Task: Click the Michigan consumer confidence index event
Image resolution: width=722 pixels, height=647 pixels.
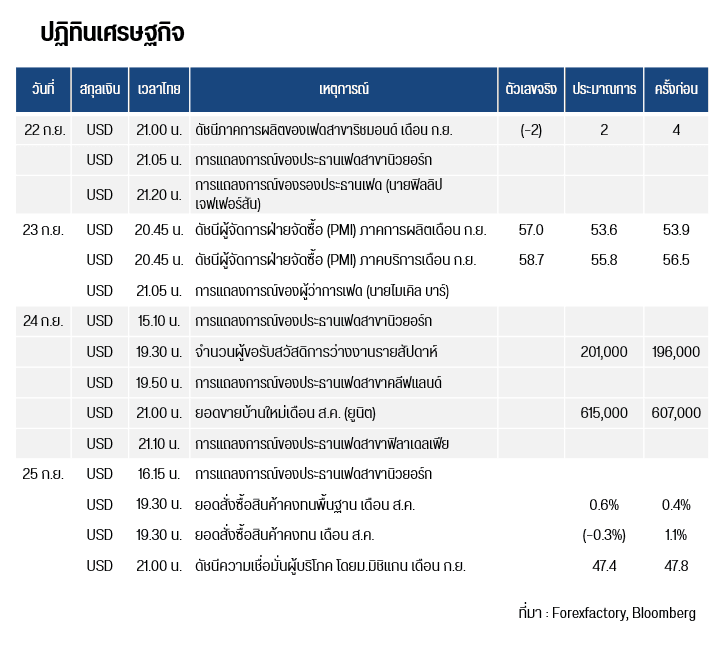Action: point(330,566)
